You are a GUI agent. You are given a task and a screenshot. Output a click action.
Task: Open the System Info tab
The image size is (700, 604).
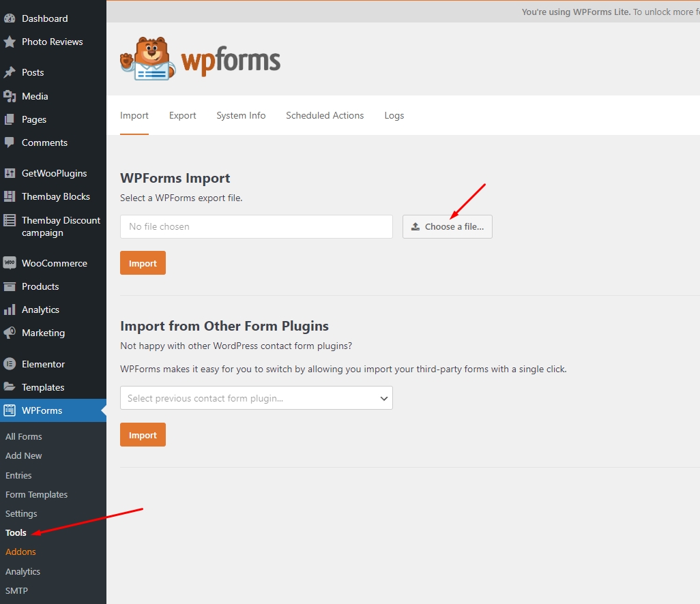(241, 116)
